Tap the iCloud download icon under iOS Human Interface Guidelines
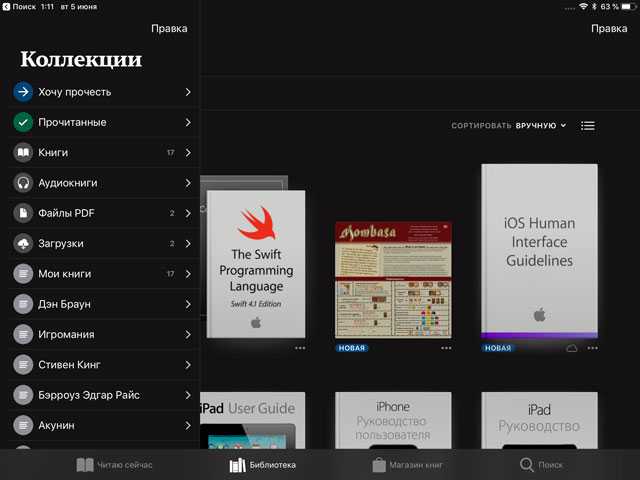Screen dimensions: 640x480 pyautogui.click(x=571, y=348)
